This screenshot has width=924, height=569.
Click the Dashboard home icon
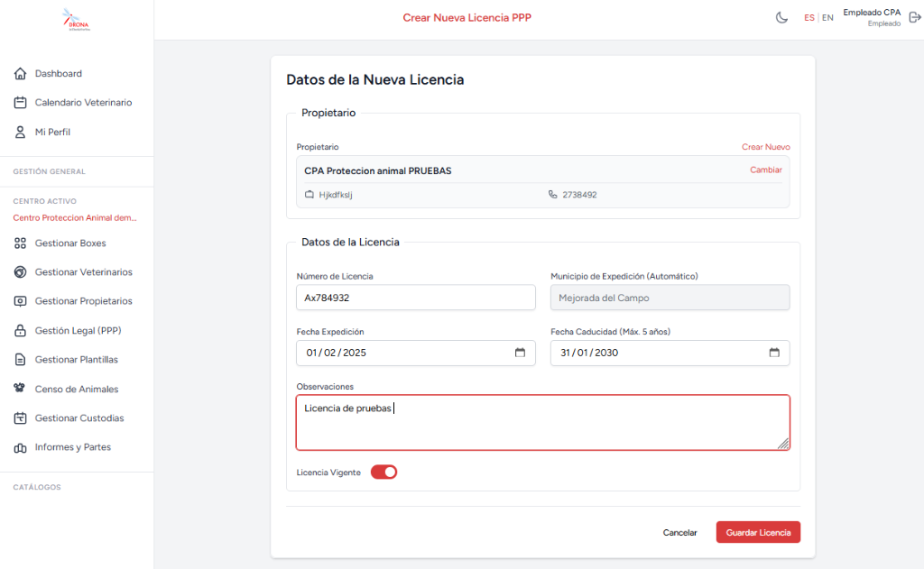click(20, 74)
